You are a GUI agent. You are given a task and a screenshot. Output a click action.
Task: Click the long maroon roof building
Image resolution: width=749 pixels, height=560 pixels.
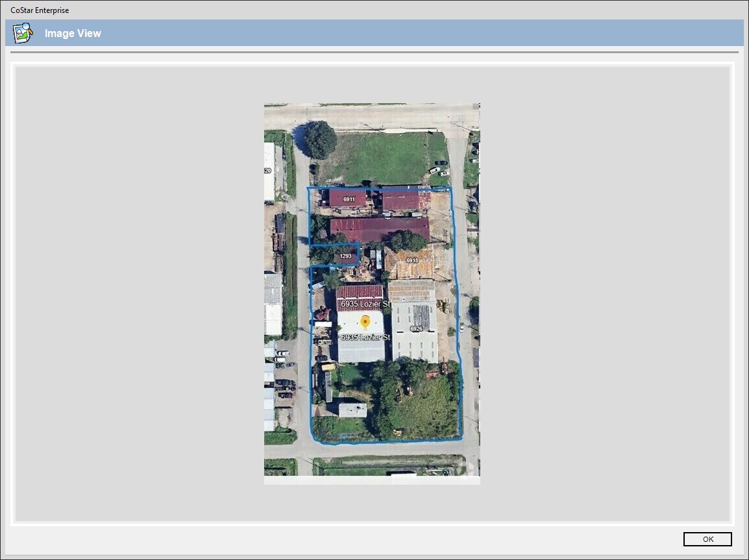(380, 229)
